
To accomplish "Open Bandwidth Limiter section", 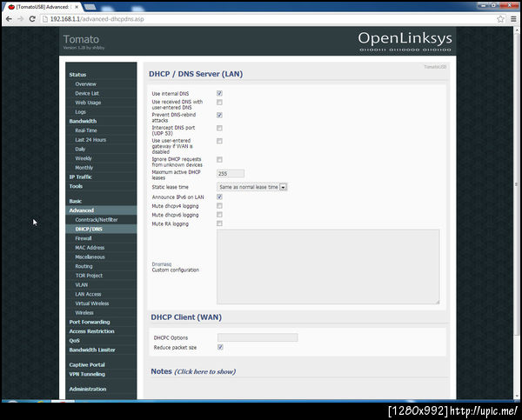I will [92, 350].
